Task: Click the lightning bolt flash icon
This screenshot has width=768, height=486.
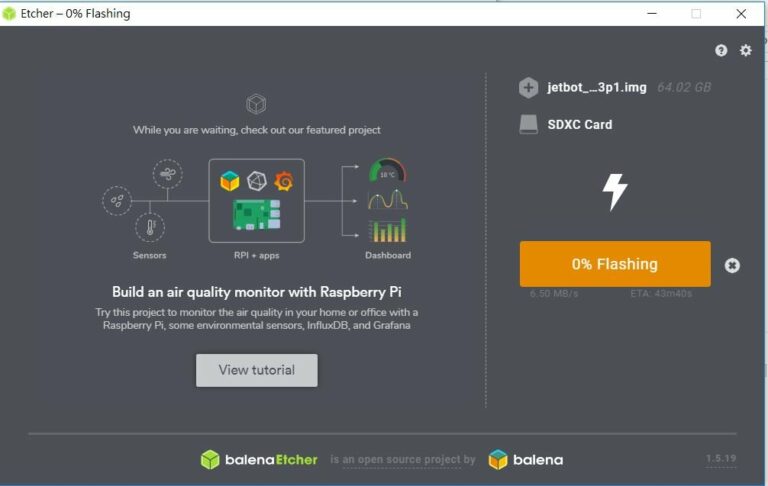Action: click(615, 192)
